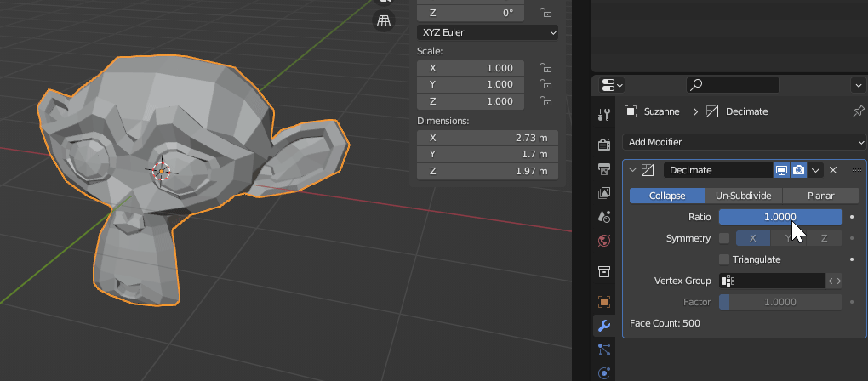This screenshot has height=381, width=868.
Task: Select symmetry axis X
Action: coord(753,238)
